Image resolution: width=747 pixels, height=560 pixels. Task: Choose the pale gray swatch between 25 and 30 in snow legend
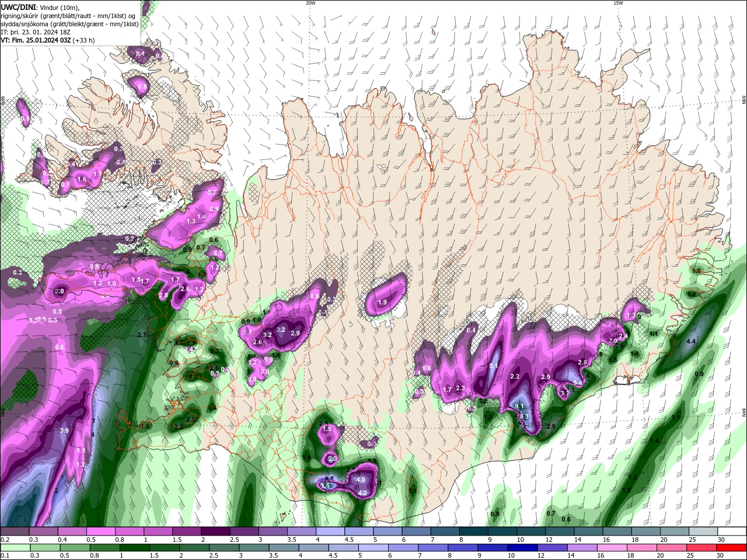point(703,531)
